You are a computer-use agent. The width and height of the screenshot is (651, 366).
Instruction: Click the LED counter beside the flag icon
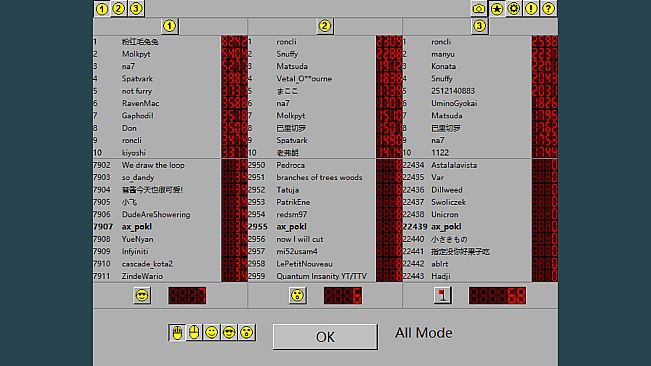coord(497,296)
